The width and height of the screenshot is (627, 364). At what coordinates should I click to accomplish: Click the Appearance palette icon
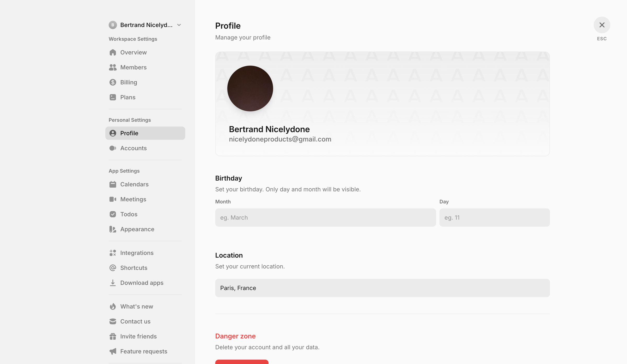(113, 229)
